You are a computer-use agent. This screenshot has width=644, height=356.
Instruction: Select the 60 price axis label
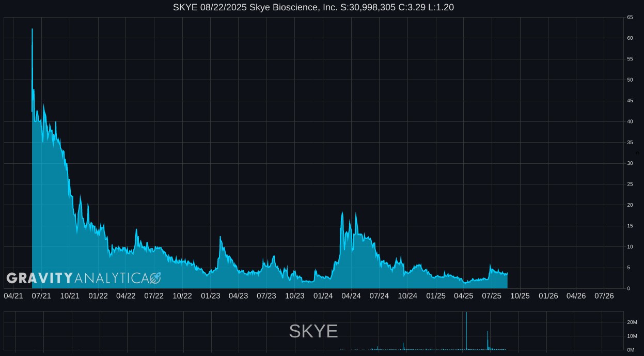pos(630,38)
